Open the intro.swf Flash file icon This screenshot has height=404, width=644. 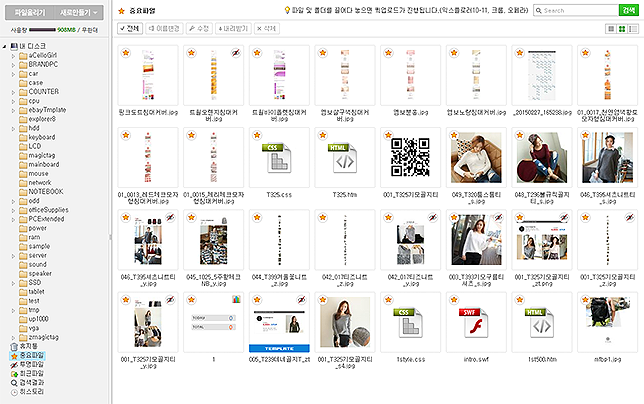[474, 323]
